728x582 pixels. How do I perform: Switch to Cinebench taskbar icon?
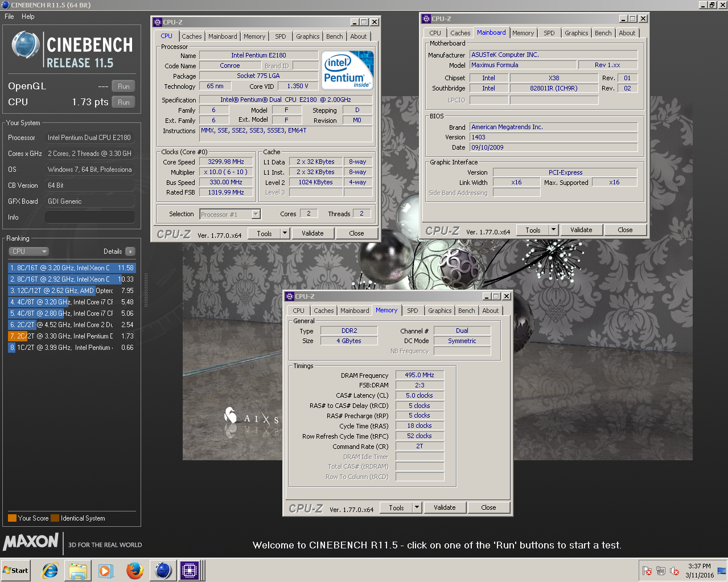163,570
